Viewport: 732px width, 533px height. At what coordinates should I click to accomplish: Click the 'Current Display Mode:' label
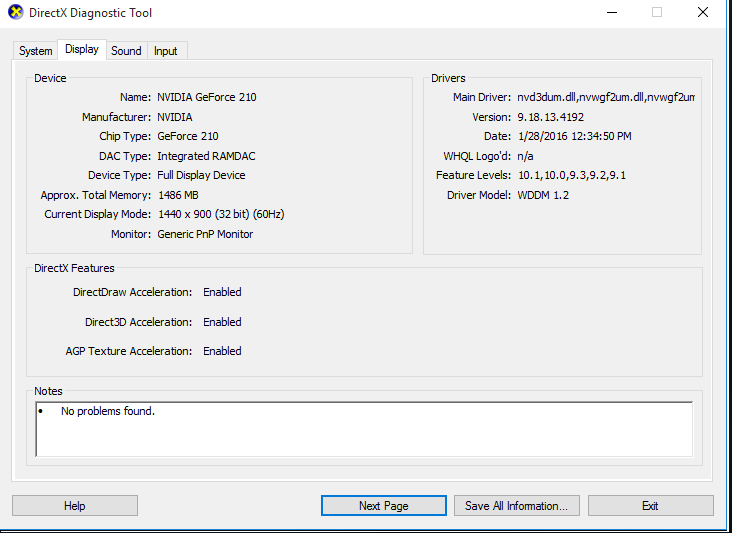pos(98,214)
